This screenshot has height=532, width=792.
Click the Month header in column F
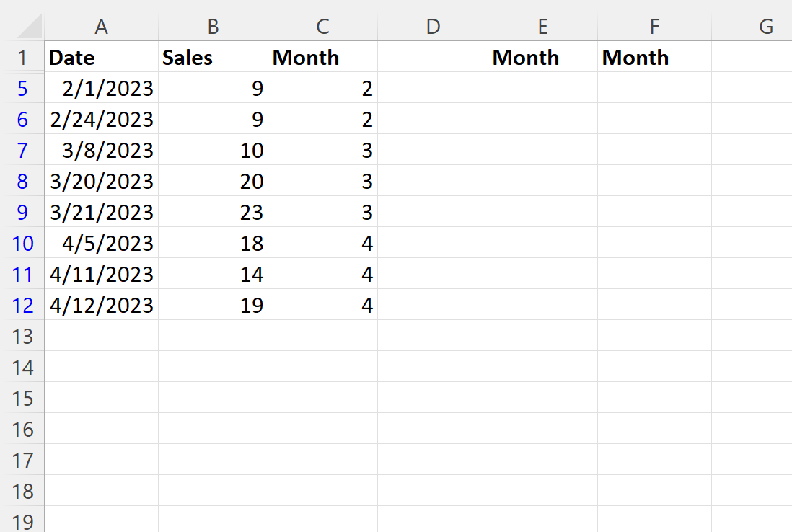[655, 57]
